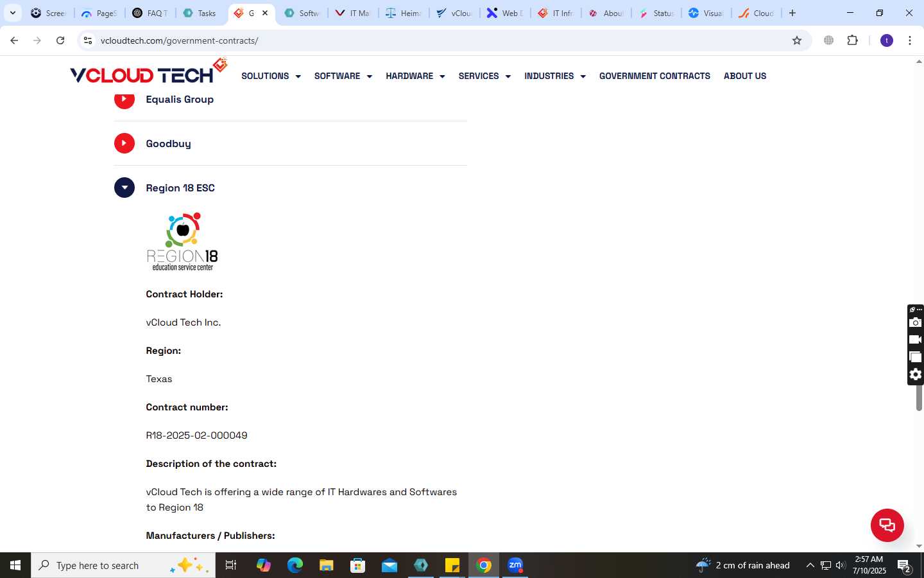Image resolution: width=924 pixels, height=578 pixels.
Task: Click the Region 18 education service center logo
Action: (183, 241)
